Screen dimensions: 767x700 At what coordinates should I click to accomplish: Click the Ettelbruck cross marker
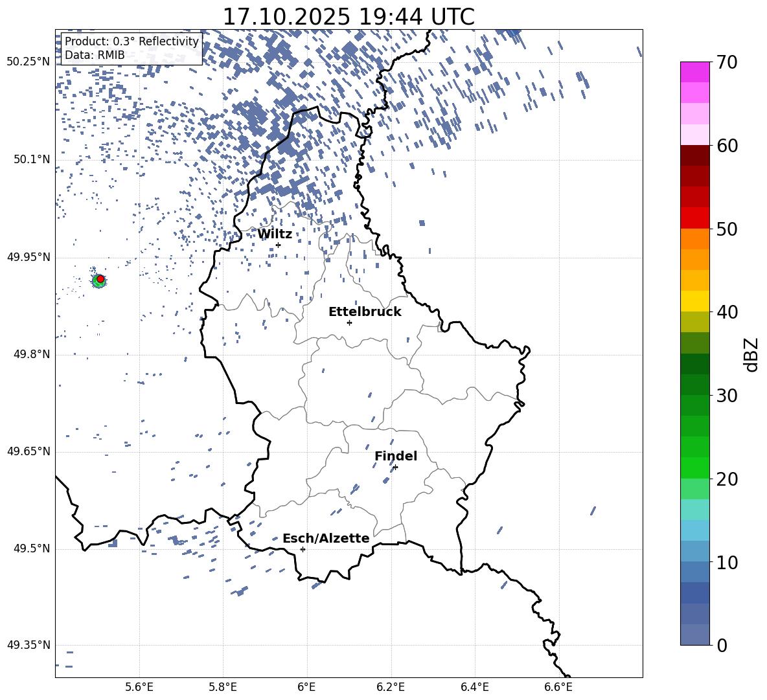(x=349, y=322)
